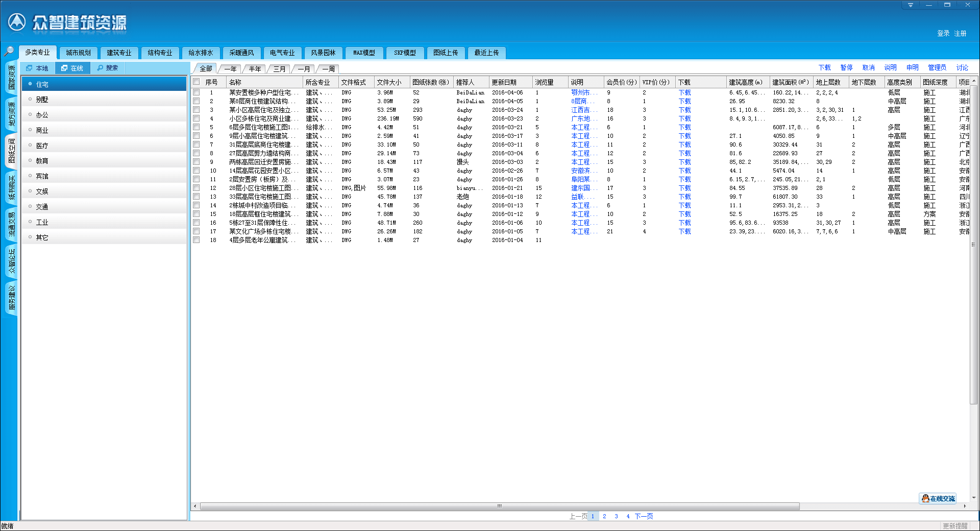Click the horizontal scrollbar thumb
The image size is (980, 531).
click(x=499, y=506)
